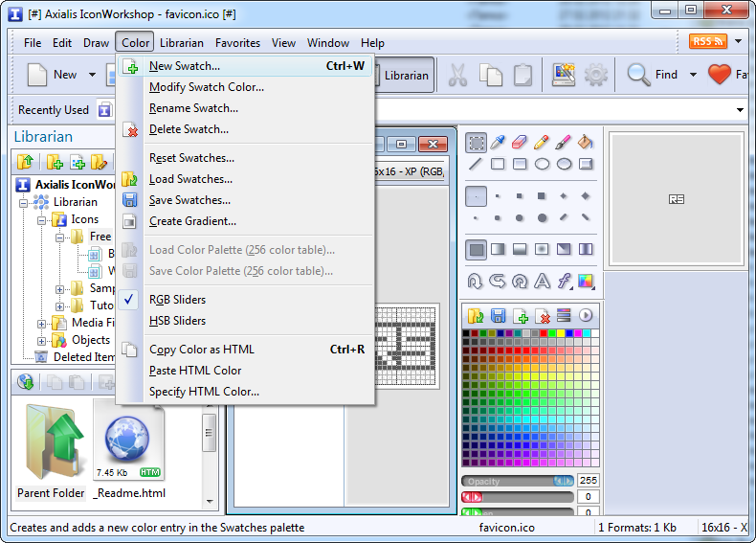Click the round arrow options button in palette
The width and height of the screenshot is (756, 543).
tap(586, 316)
